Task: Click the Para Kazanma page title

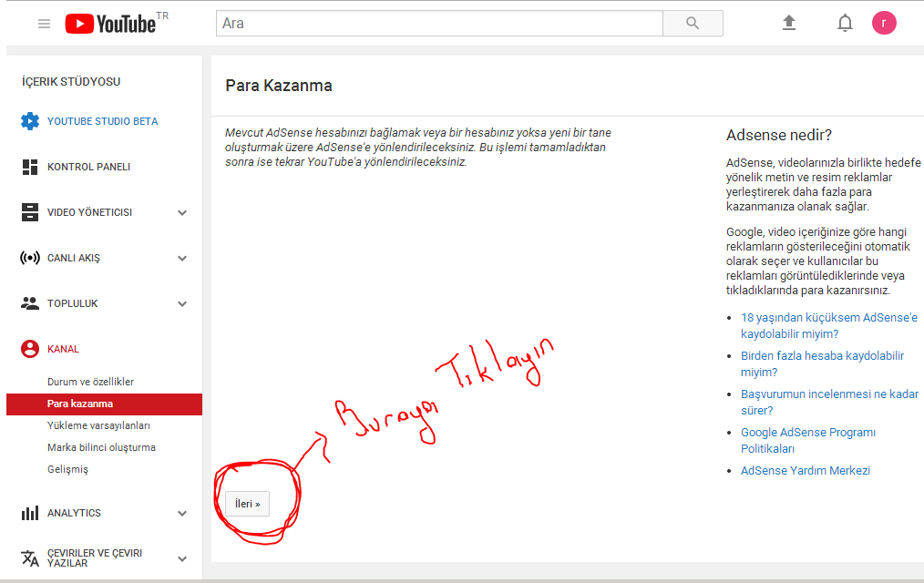Action: tap(279, 86)
